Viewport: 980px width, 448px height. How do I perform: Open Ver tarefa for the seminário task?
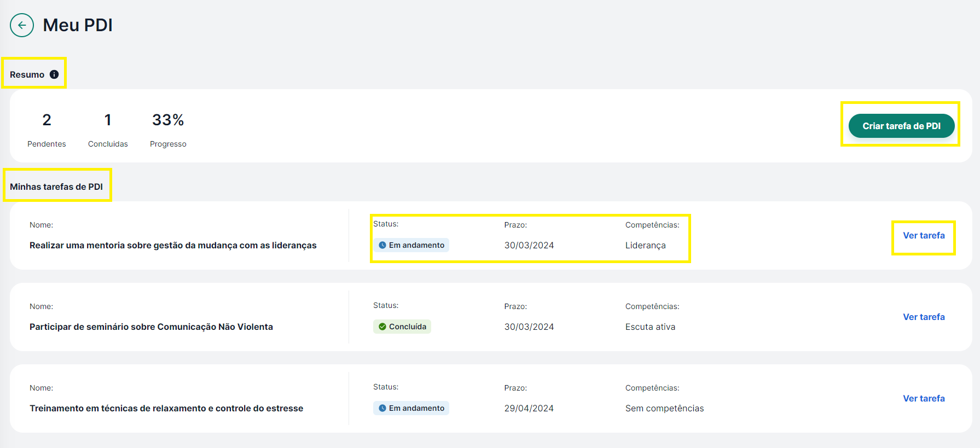(x=924, y=317)
